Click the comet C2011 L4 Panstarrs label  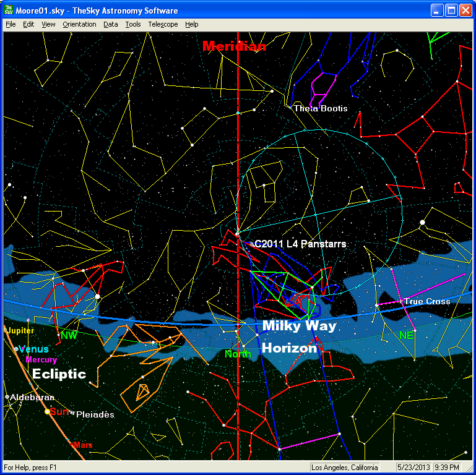[x=300, y=244]
